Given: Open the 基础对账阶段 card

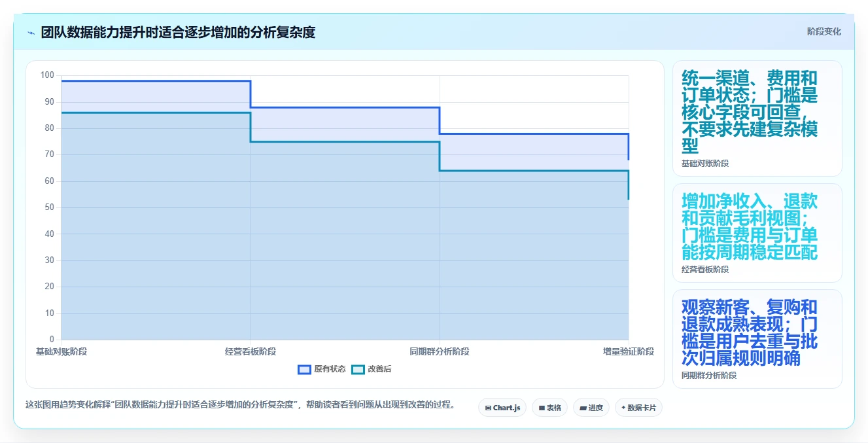Looking at the screenshot, I should 757,118.
